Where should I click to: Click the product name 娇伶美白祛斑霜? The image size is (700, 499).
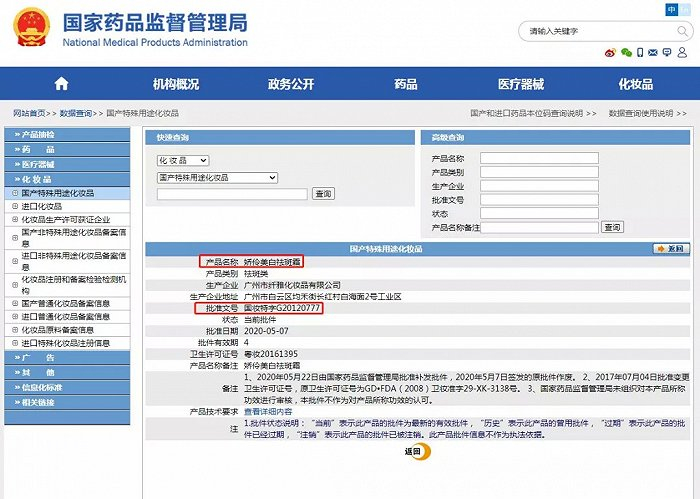point(272,262)
